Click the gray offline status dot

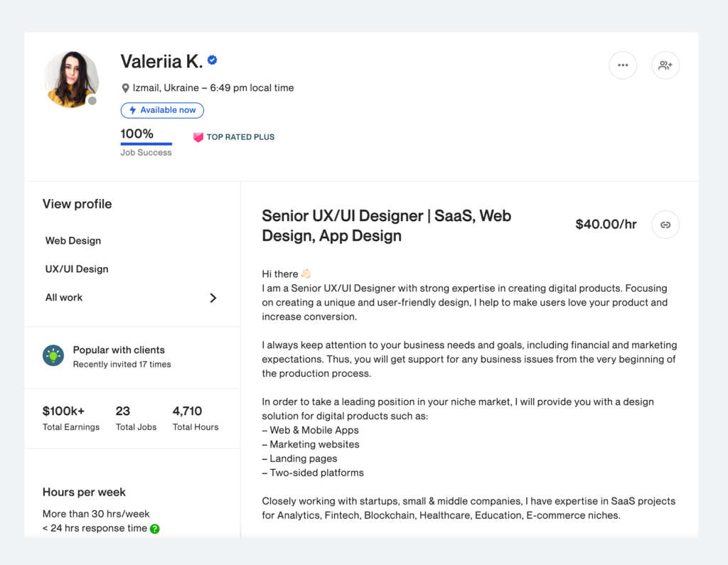tap(92, 101)
